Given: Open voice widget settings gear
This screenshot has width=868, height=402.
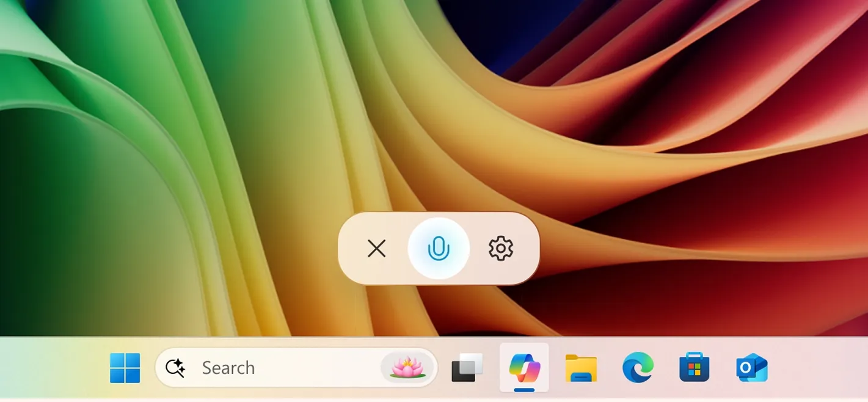Looking at the screenshot, I should [501, 249].
